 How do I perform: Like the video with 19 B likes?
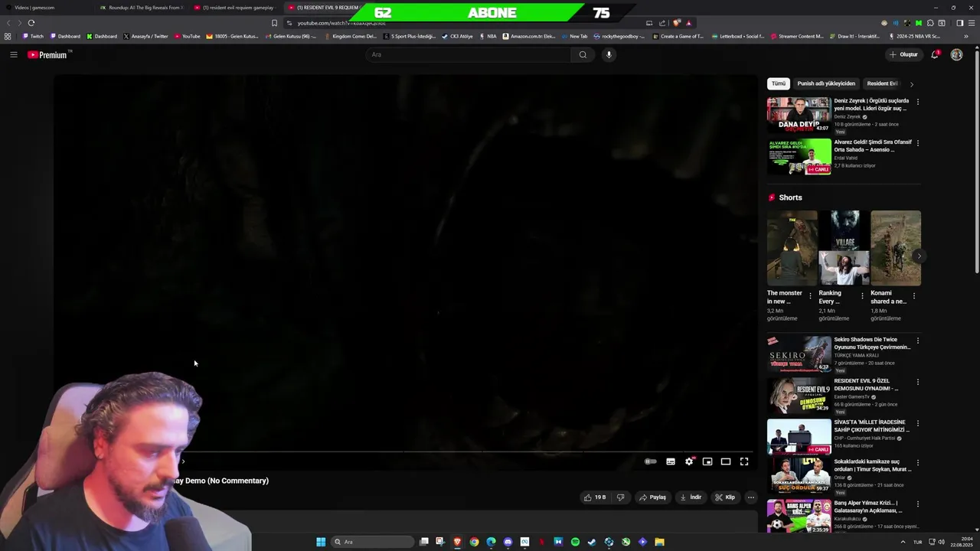(595, 497)
